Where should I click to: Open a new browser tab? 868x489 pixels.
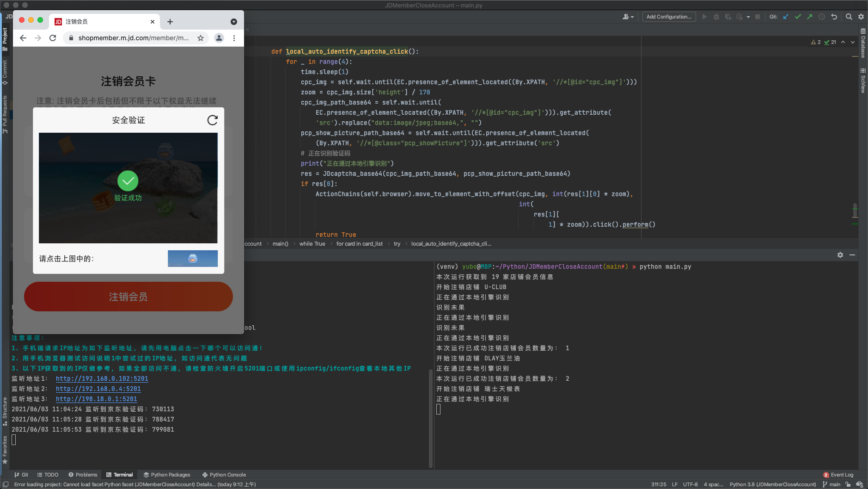[x=170, y=22]
